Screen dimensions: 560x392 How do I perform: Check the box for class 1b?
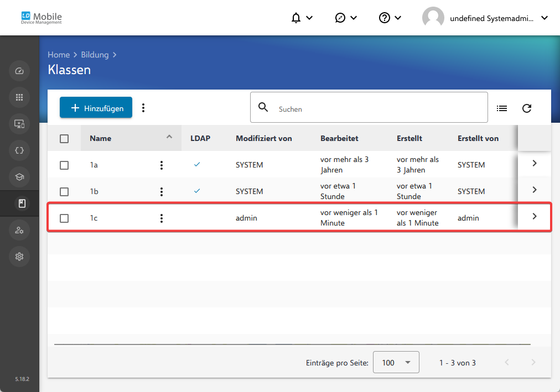pyautogui.click(x=64, y=192)
